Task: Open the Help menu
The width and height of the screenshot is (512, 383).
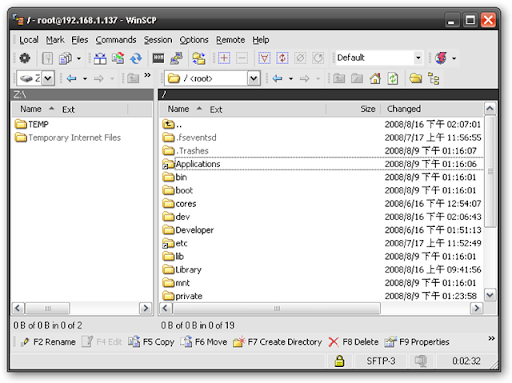Action: click(261, 40)
